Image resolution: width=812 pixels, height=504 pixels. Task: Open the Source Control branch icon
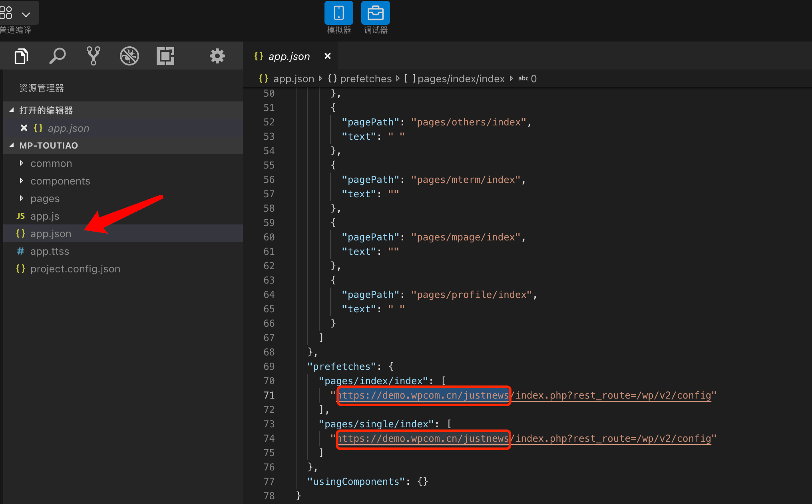click(x=94, y=56)
